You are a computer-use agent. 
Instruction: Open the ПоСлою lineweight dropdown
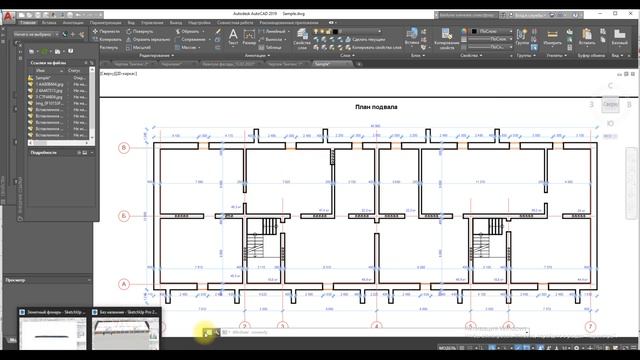click(x=489, y=39)
